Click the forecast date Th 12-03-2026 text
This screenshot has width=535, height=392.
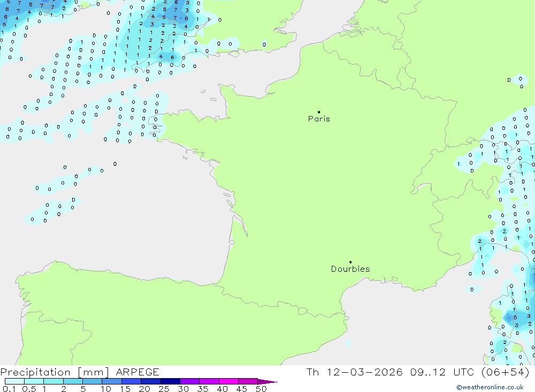355,372
